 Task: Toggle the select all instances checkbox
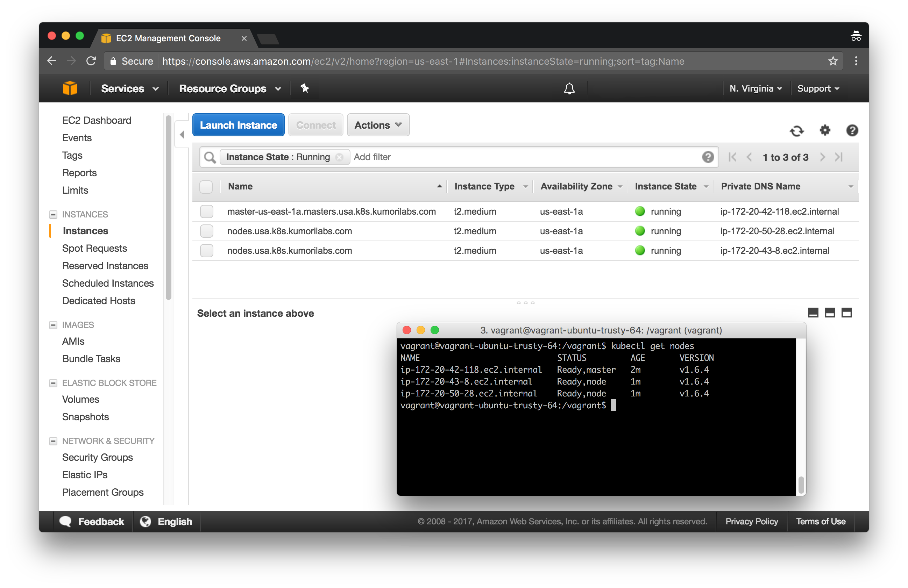point(206,187)
